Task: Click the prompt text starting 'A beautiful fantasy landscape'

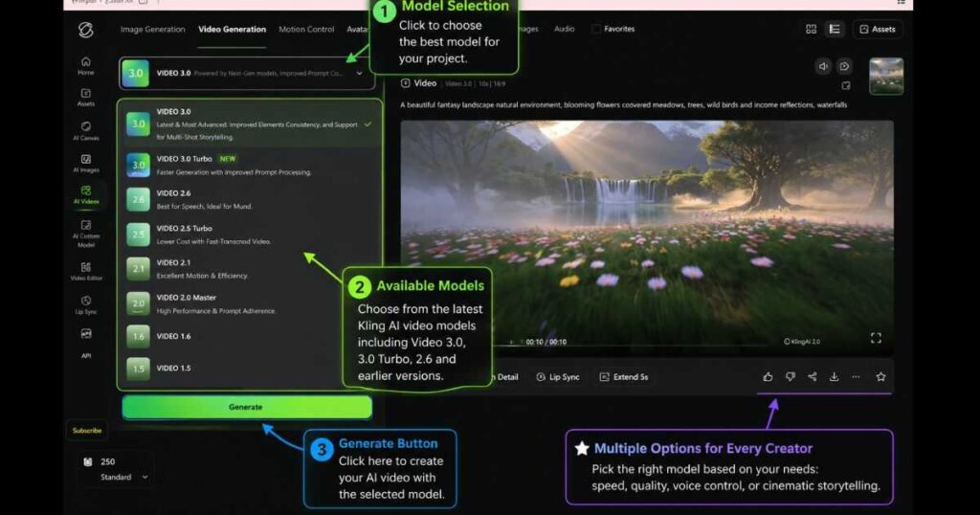Action: [624, 105]
